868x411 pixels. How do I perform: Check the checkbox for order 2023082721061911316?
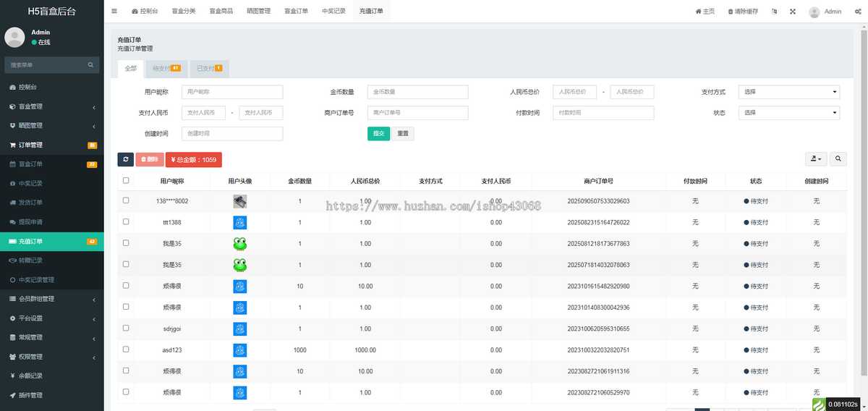click(126, 370)
